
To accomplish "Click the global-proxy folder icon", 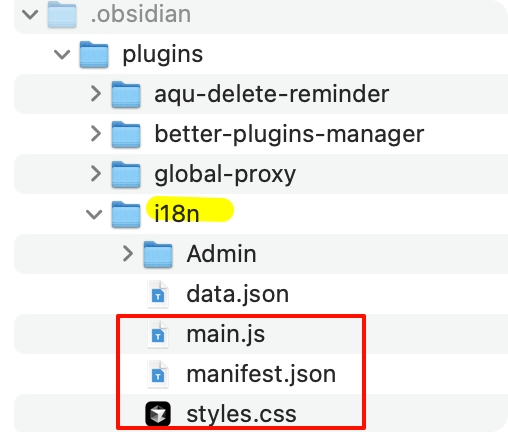I will 126,174.
